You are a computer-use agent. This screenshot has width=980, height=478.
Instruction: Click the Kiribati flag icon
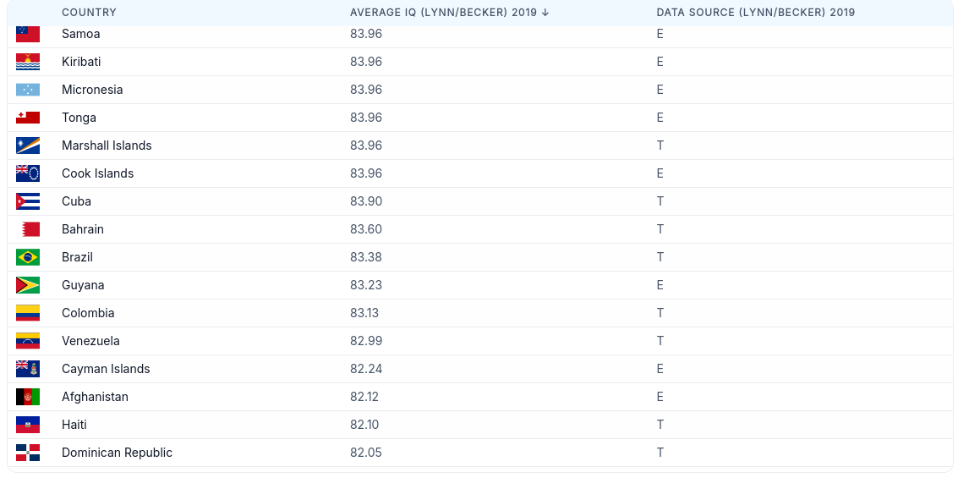click(28, 62)
